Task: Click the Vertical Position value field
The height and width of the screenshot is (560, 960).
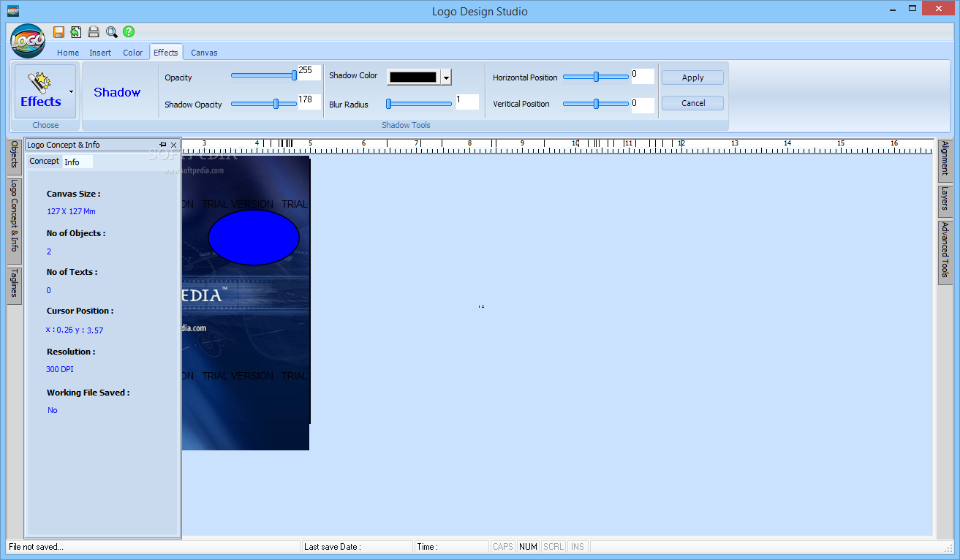Action: click(x=643, y=105)
